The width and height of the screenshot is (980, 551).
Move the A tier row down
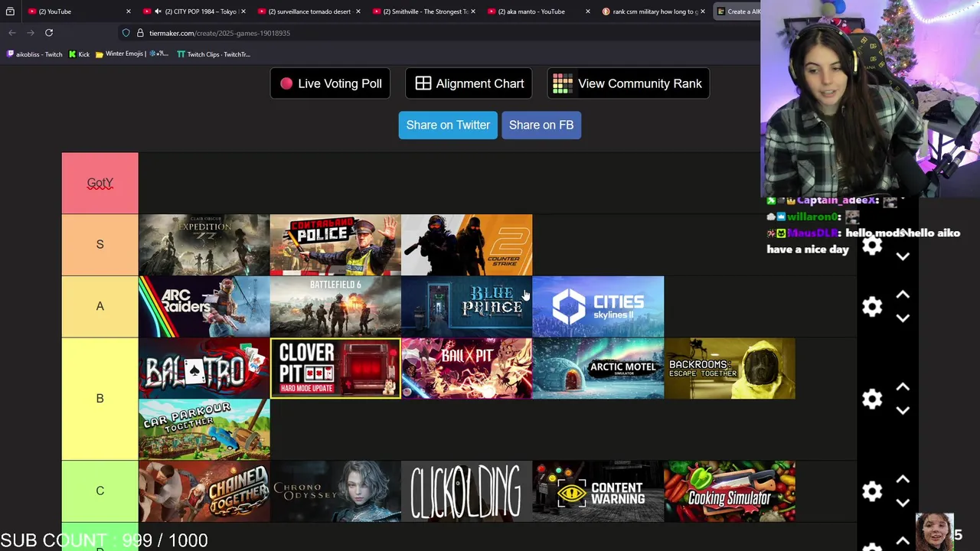click(903, 318)
